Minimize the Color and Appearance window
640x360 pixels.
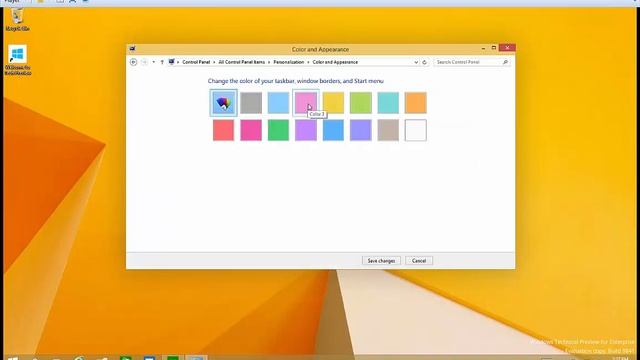[483, 48]
